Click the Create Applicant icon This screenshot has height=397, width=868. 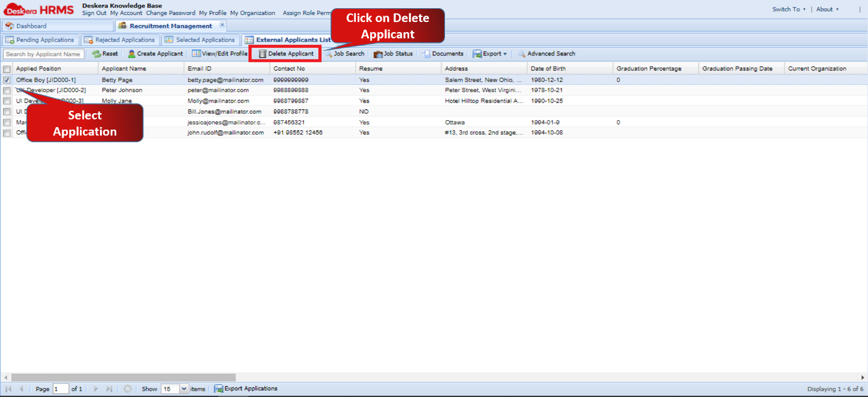tap(155, 53)
